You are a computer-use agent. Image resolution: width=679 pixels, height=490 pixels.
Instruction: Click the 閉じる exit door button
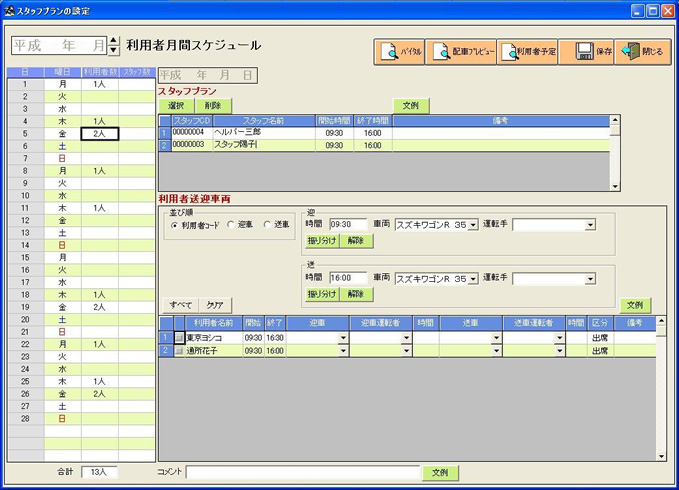(x=642, y=52)
